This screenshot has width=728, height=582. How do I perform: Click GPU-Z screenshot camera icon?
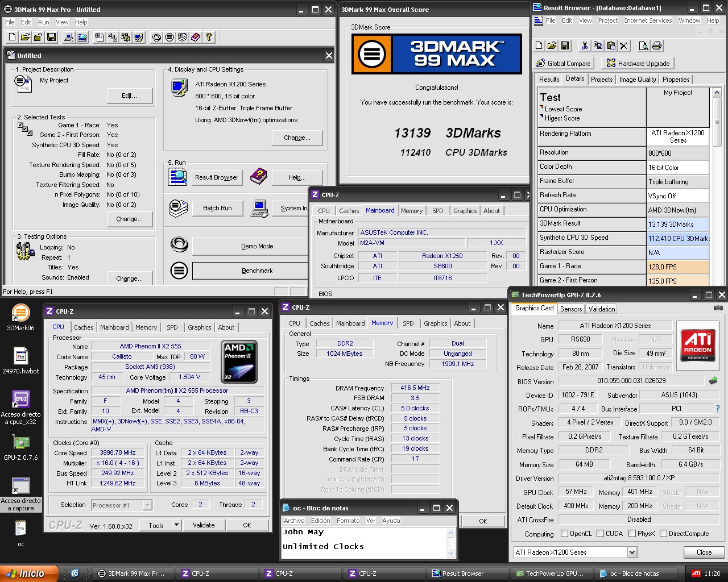point(718,308)
